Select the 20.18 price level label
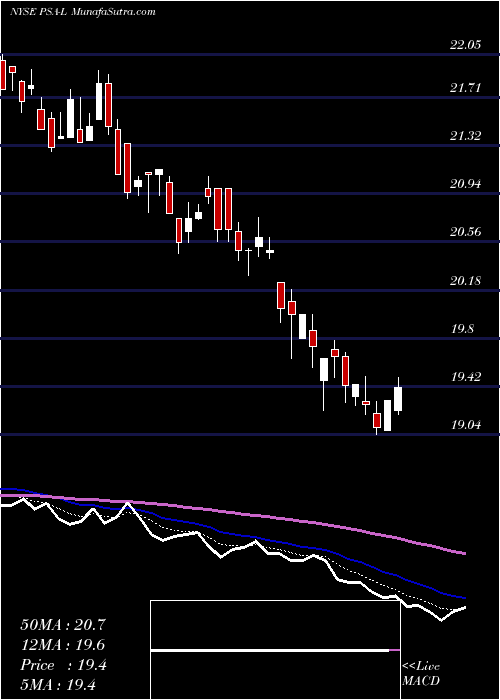This screenshot has width=500, height=700. pyautogui.click(x=466, y=281)
